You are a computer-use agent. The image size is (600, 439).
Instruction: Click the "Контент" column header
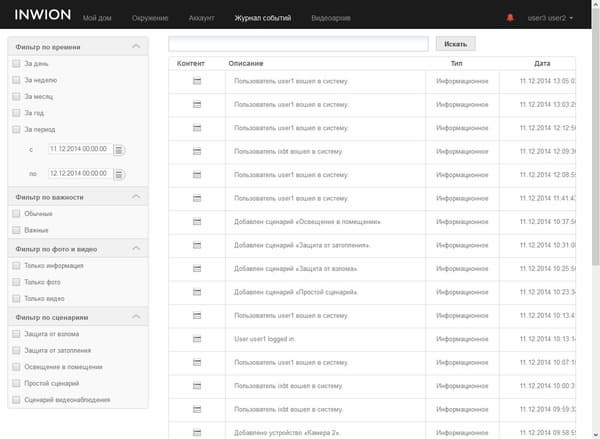191,64
